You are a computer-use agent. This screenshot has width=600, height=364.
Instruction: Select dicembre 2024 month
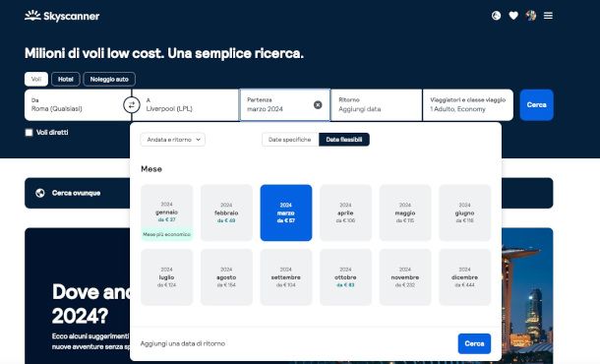point(464,277)
